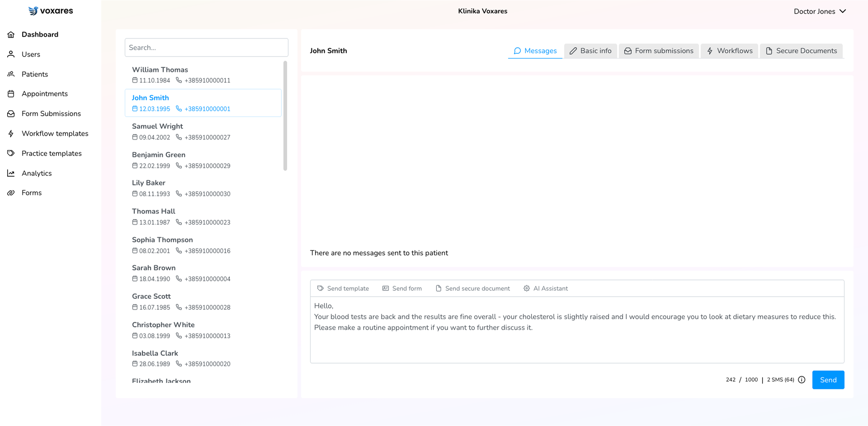Open Appointments from the sidebar

coord(44,94)
